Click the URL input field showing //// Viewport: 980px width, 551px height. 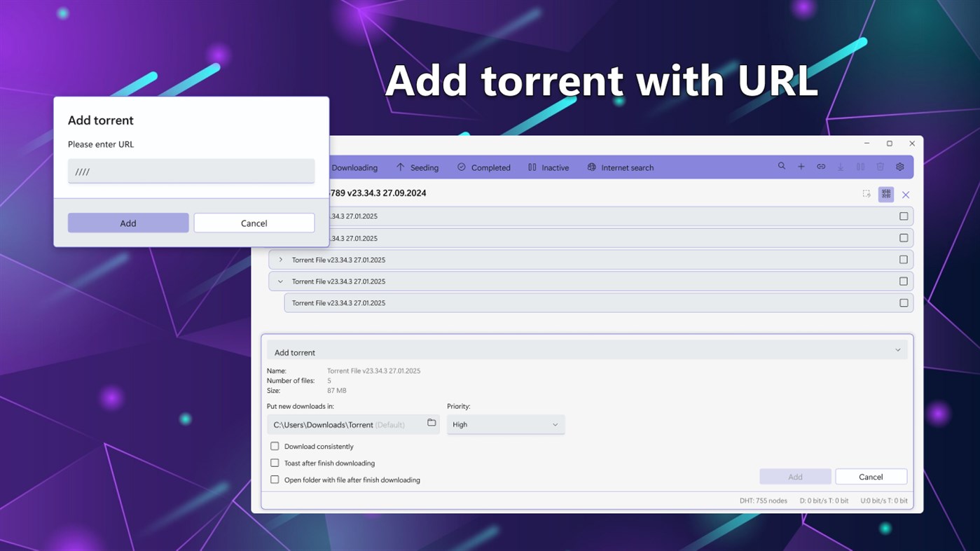(x=191, y=171)
